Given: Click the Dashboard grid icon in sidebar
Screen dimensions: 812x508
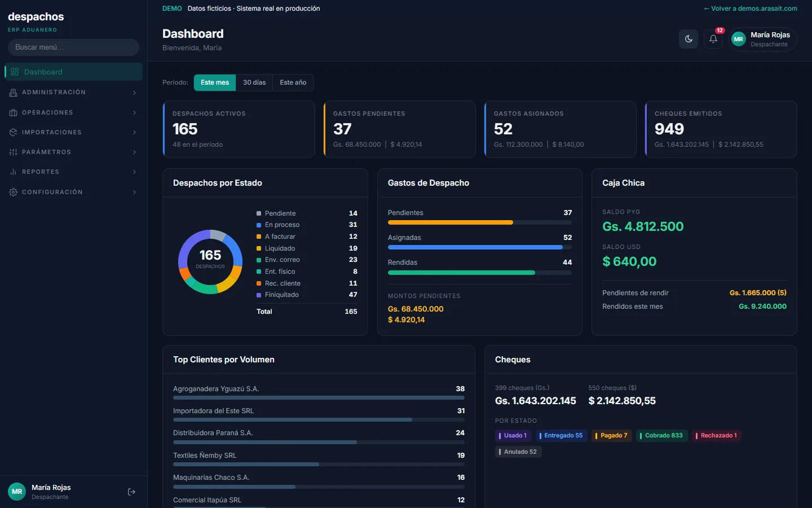Looking at the screenshot, I should click(x=15, y=72).
